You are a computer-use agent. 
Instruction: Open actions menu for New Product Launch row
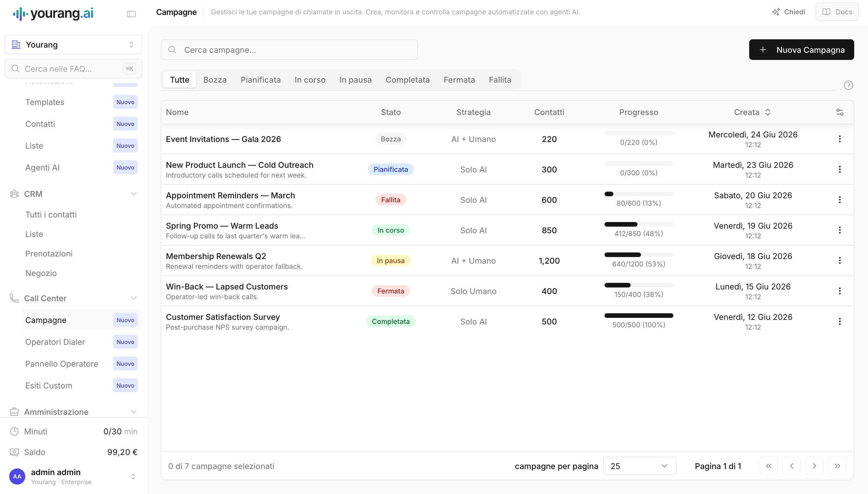[x=840, y=169]
